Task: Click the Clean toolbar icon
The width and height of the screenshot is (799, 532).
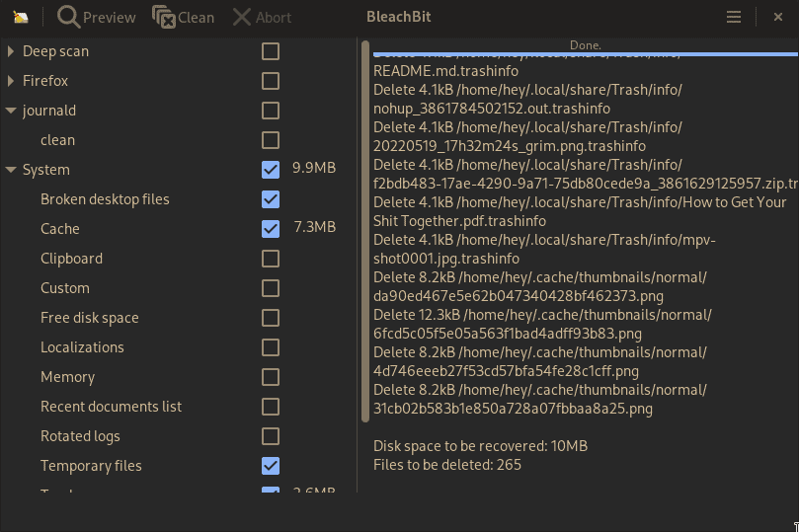Action: point(164,17)
